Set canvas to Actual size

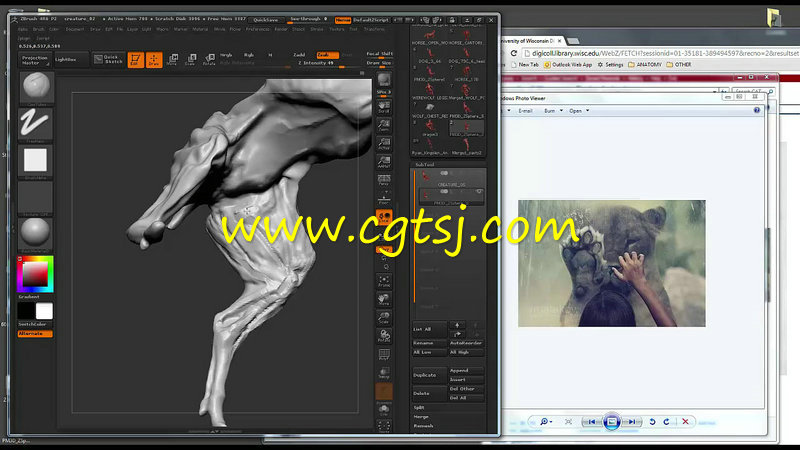click(x=384, y=144)
